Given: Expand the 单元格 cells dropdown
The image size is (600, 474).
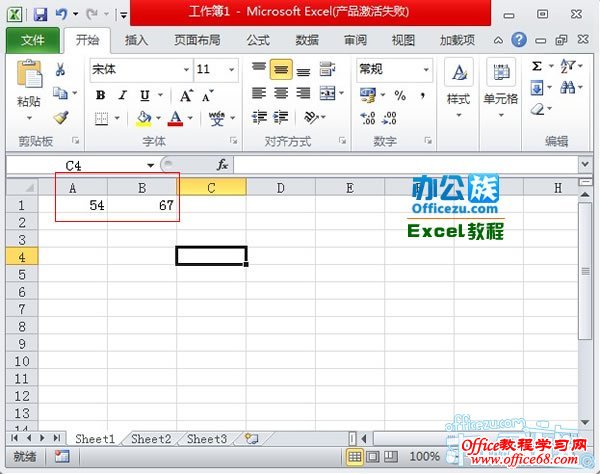Looking at the screenshot, I should click(x=501, y=116).
